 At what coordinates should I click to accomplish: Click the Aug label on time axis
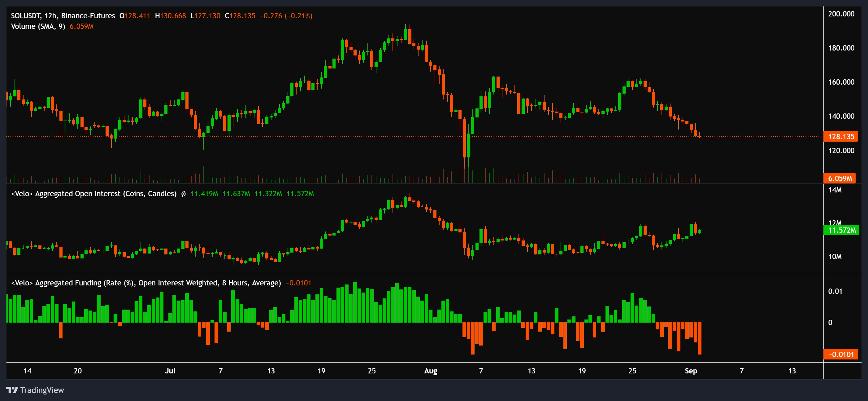[430, 371]
